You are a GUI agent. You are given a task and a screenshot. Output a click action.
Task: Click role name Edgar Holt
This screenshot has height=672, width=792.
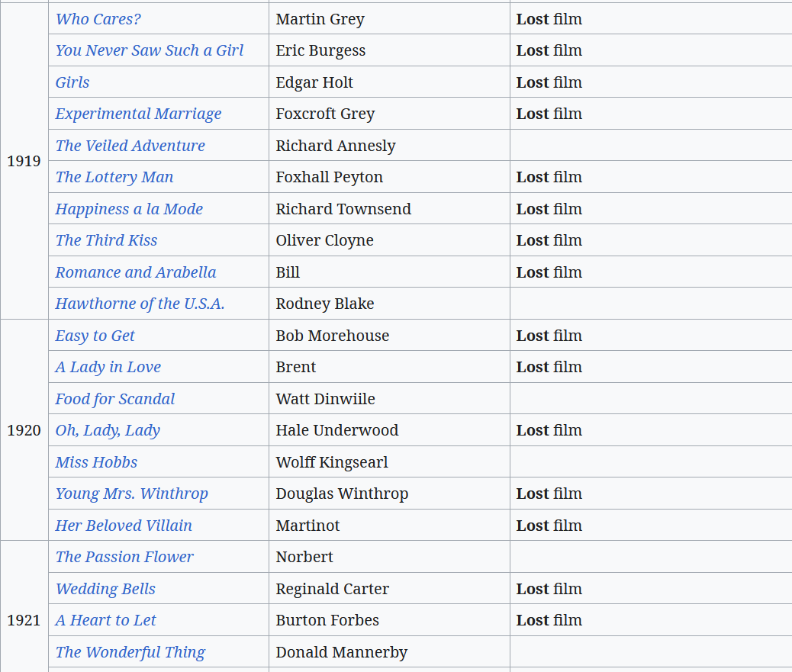click(x=314, y=82)
